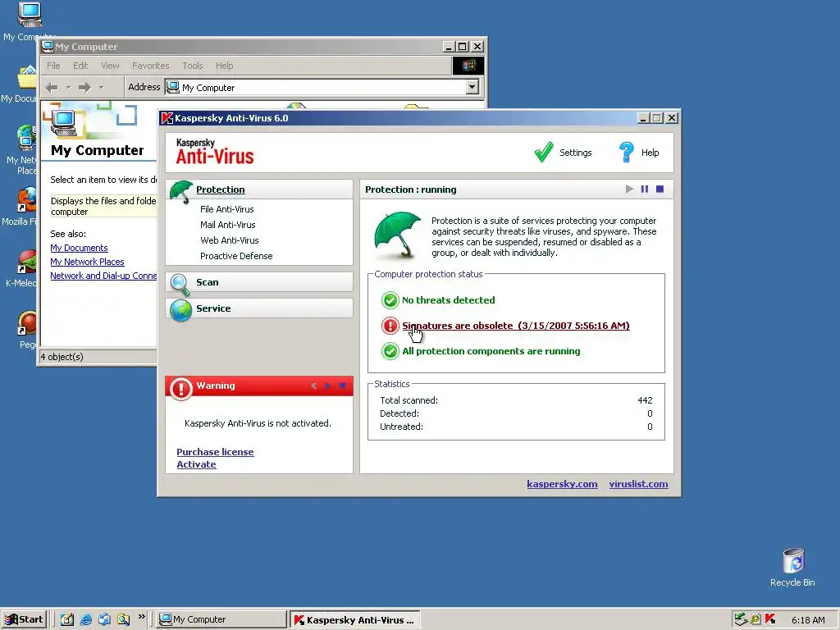The width and height of the screenshot is (840, 630).
Task: Open the Recycle Bin desktop icon
Action: pyautogui.click(x=793, y=568)
